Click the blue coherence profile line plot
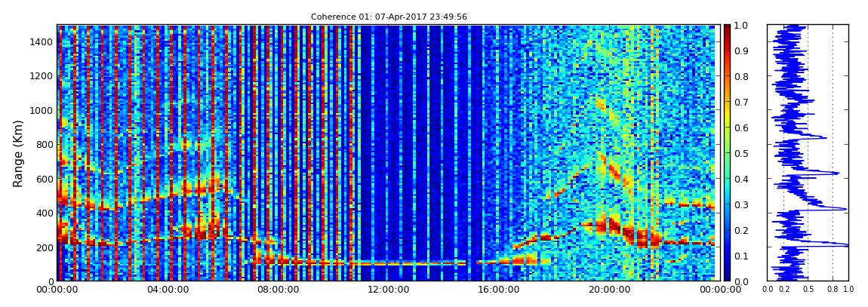Viewport: 868px width, 307px height. 808,152
